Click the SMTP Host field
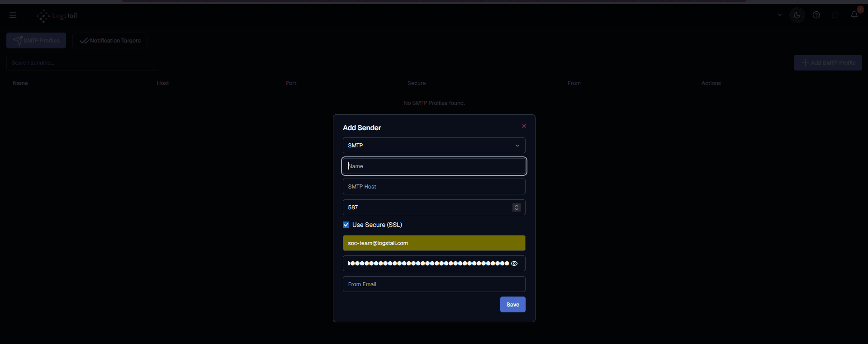This screenshot has height=344, width=868. point(434,187)
